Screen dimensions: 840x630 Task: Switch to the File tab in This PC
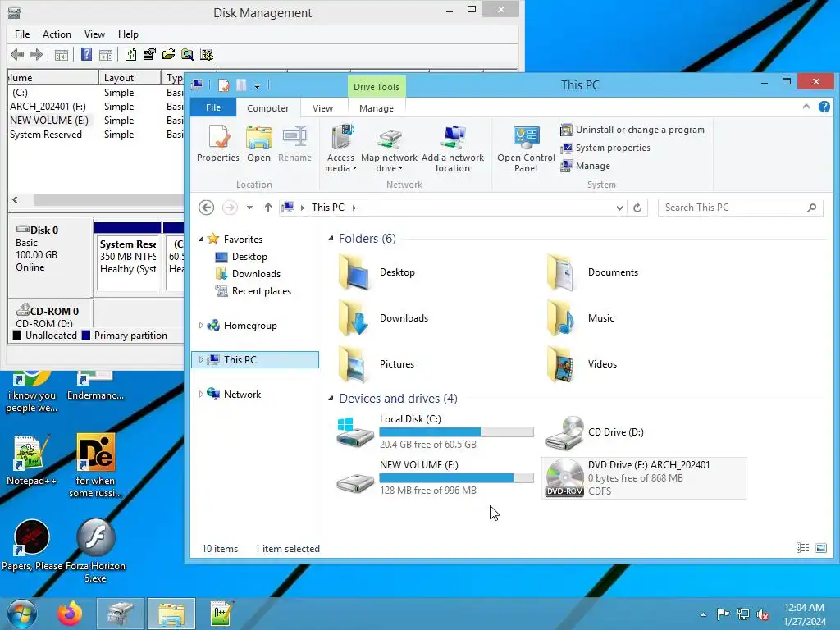click(x=213, y=107)
